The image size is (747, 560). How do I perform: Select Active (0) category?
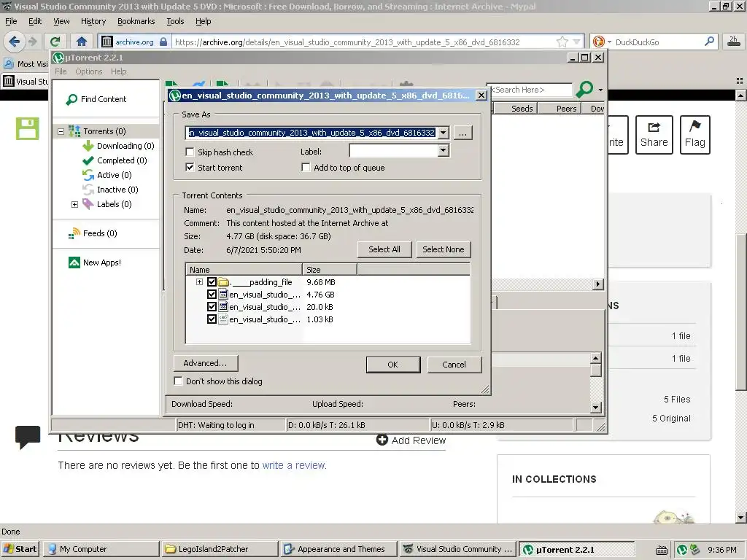107,175
